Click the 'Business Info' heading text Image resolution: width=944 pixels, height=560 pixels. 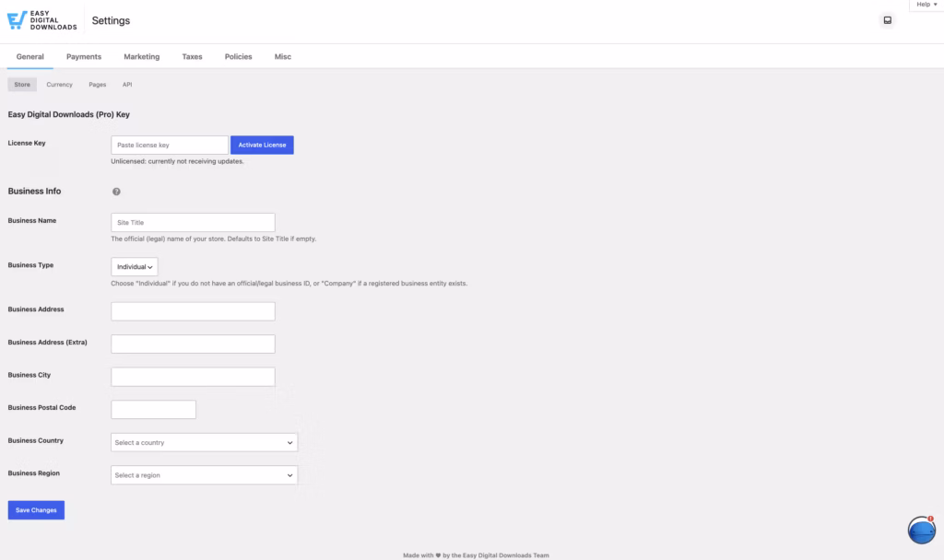point(34,192)
